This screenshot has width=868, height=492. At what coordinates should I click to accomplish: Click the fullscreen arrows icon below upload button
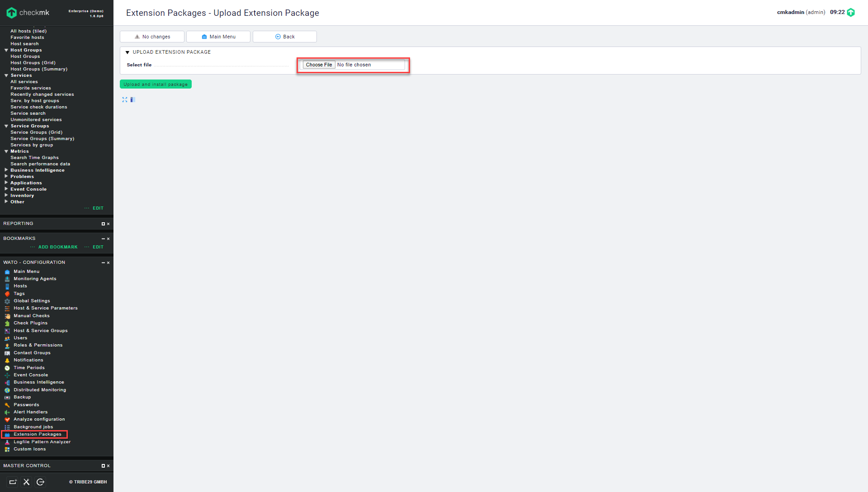tap(125, 100)
